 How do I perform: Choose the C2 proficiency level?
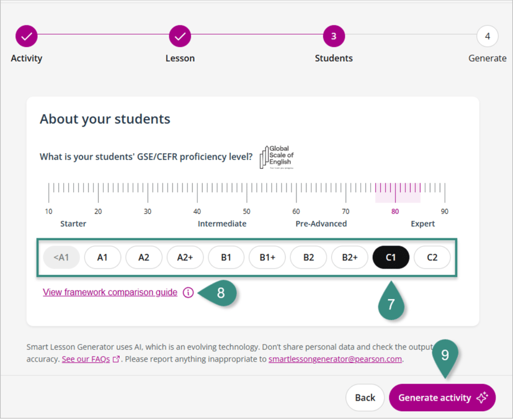[432, 257]
